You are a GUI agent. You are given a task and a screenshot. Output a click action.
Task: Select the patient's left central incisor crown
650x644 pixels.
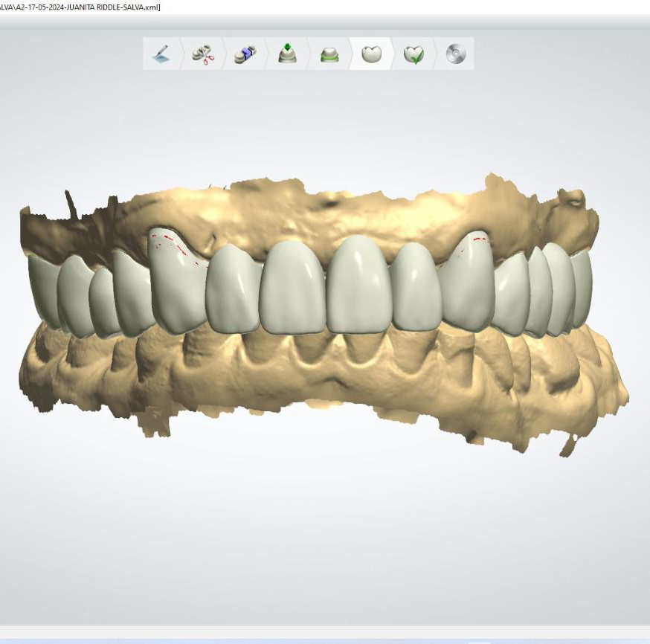click(358, 286)
